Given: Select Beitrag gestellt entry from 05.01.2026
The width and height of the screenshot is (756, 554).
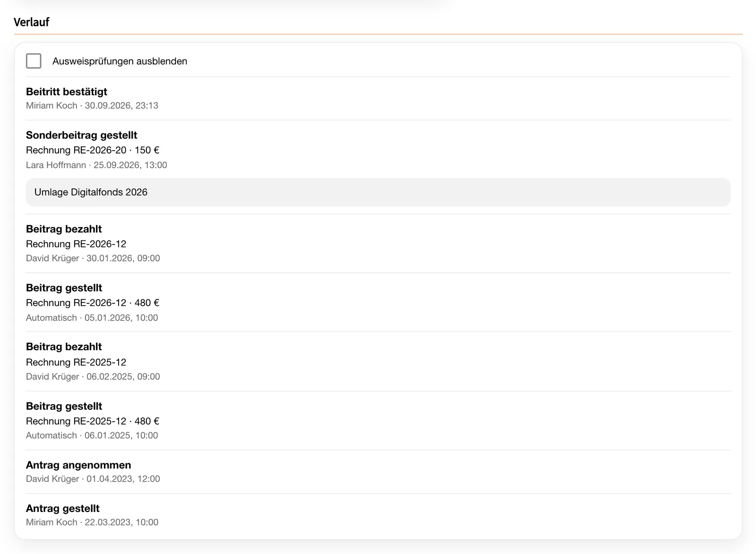Looking at the screenshot, I should coord(378,302).
